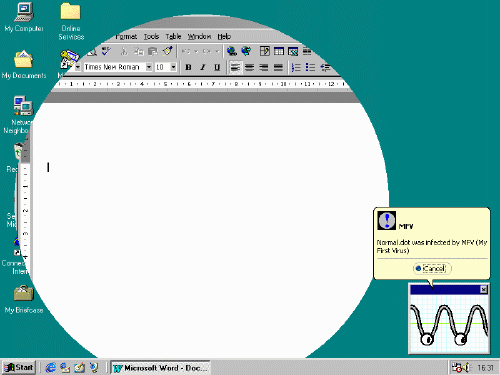
Task: Click the Cut scissors icon
Action: coord(124,51)
